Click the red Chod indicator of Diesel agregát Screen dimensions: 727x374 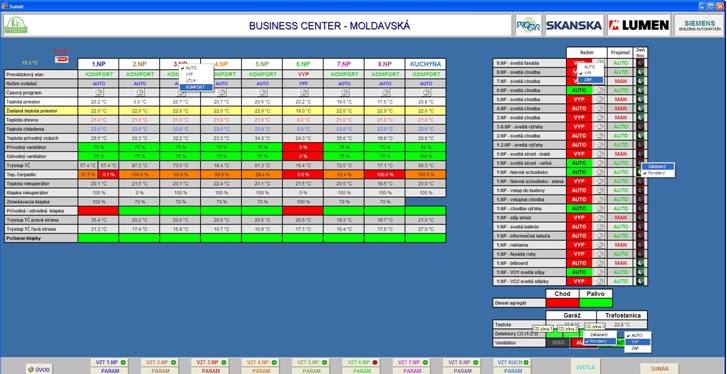(562, 303)
